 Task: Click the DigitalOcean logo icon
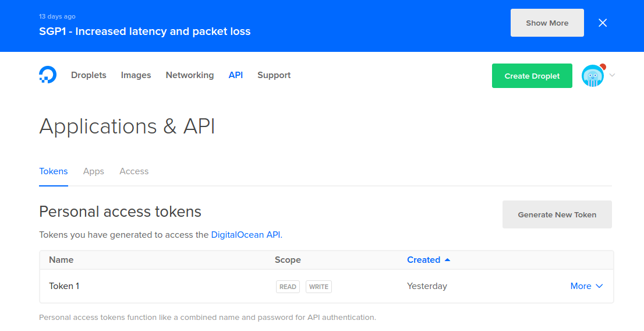tap(48, 75)
